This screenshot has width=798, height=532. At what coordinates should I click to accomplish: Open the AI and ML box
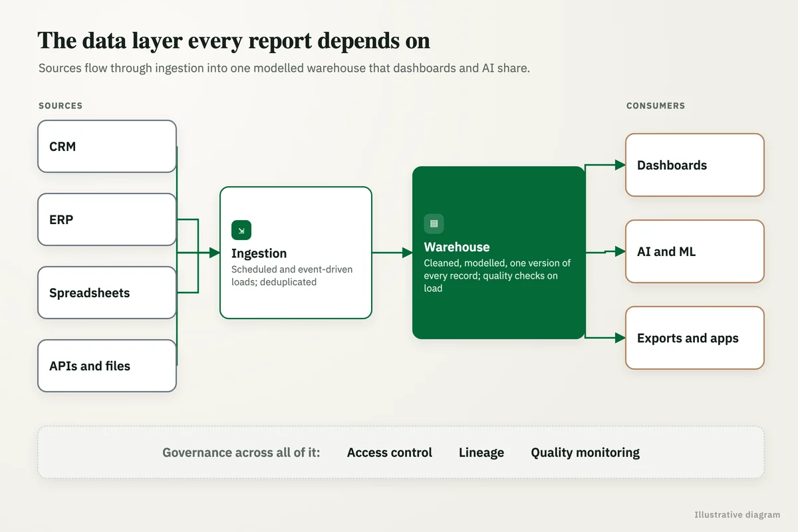tap(695, 251)
